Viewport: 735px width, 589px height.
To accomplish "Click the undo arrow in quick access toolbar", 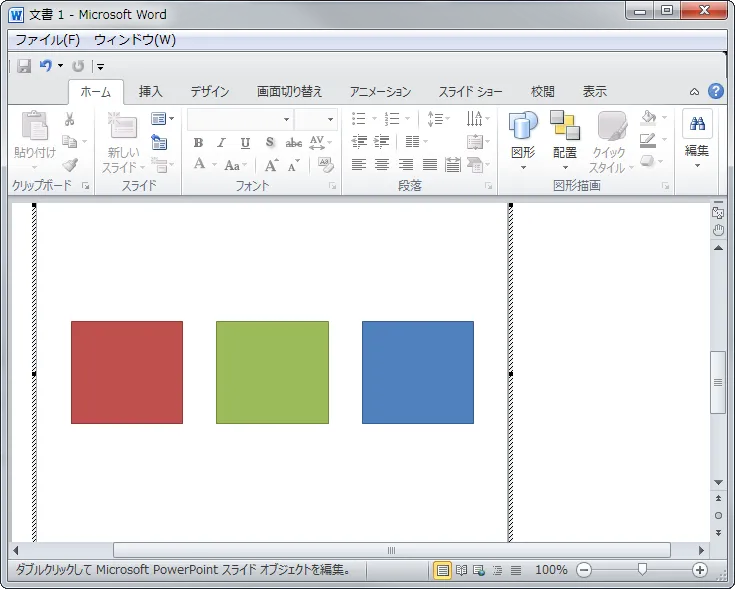I will point(45,66).
